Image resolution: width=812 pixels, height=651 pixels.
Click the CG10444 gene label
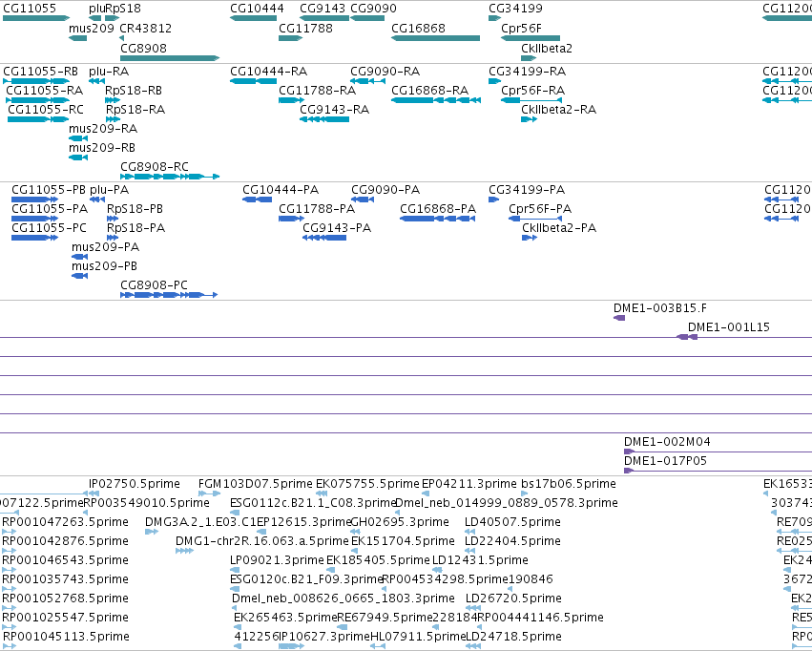tap(257, 9)
